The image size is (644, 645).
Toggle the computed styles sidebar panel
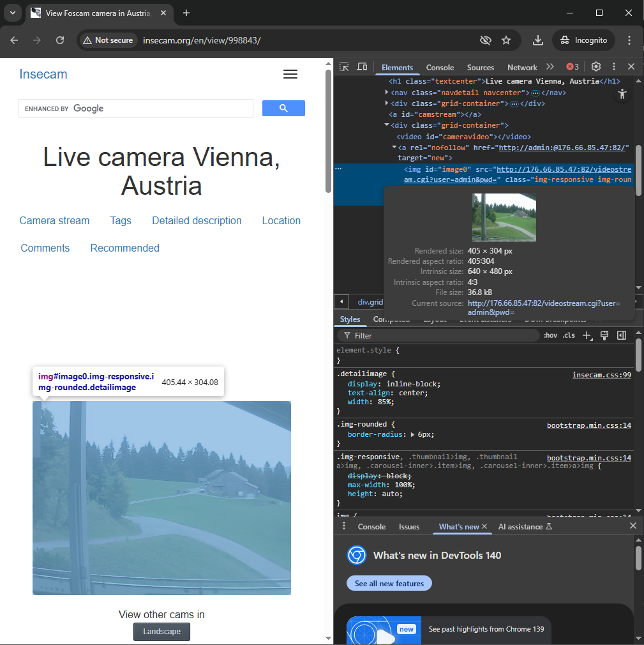(x=621, y=335)
